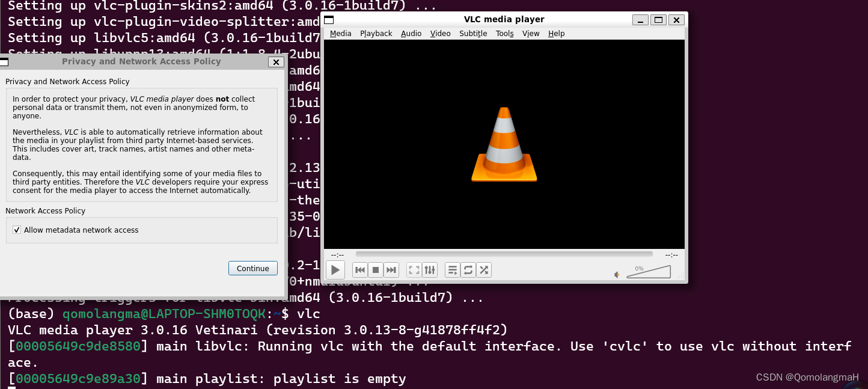Click the VLC media player title text
868x389 pixels.
click(504, 20)
